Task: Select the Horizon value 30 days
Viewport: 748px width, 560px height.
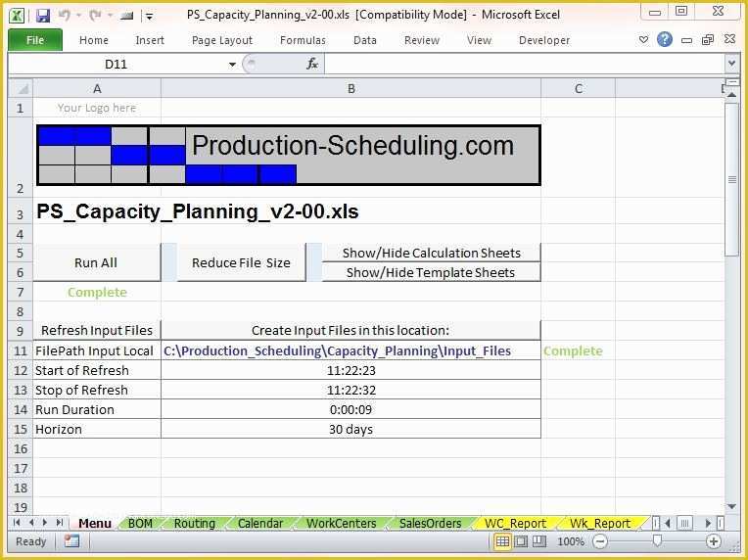Action: point(351,429)
